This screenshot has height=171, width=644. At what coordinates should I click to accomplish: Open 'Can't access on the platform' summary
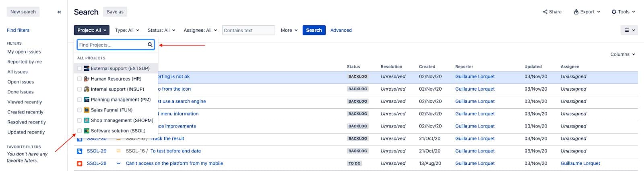click(174, 163)
